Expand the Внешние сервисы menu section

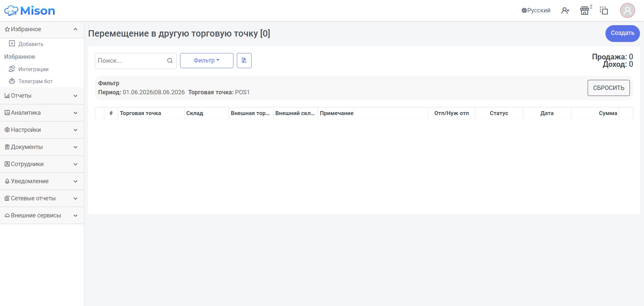[42, 215]
